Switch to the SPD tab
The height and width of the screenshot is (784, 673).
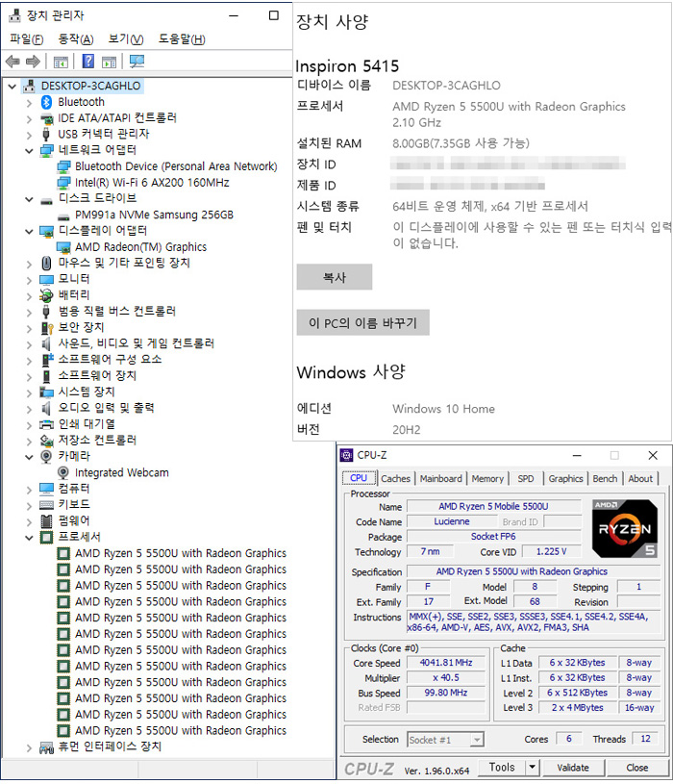526,478
